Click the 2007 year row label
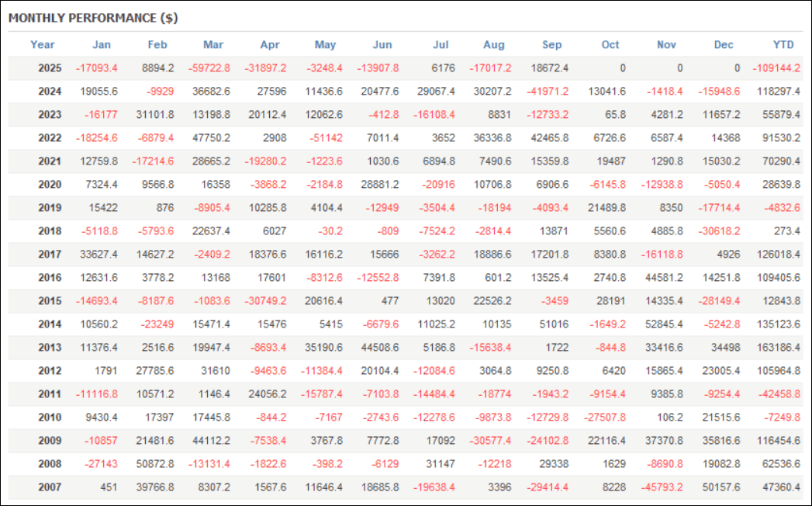This screenshot has height=506, width=812. [50, 487]
